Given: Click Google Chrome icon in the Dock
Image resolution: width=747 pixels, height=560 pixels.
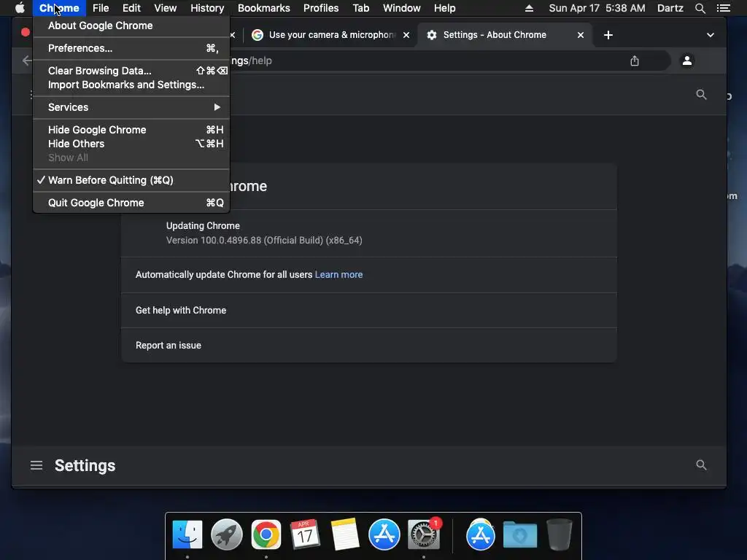Looking at the screenshot, I should [x=266, y=534].
